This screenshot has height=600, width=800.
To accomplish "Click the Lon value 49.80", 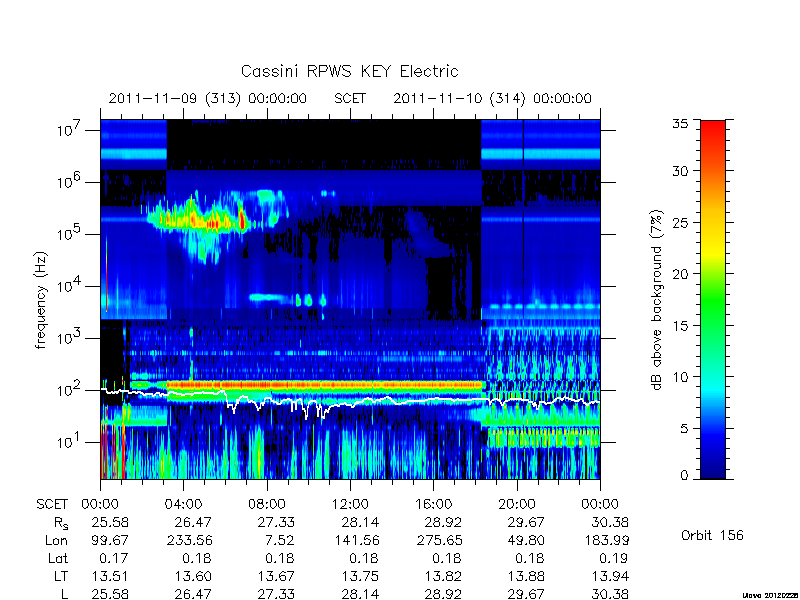I will point(526,540).
